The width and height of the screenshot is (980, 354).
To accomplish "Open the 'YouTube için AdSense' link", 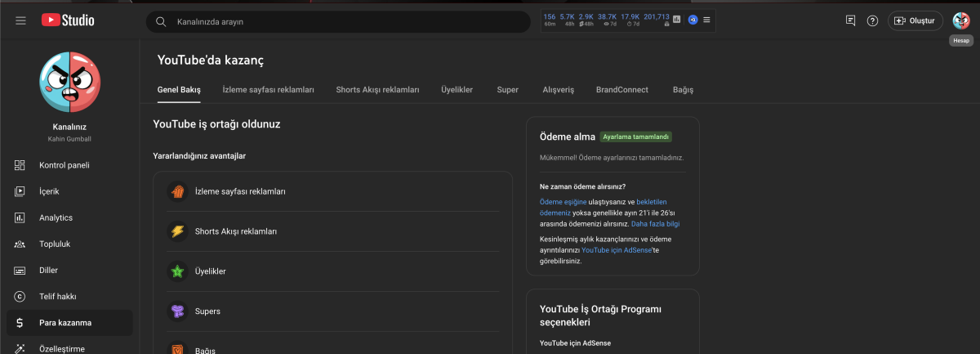I will point(617,250).
